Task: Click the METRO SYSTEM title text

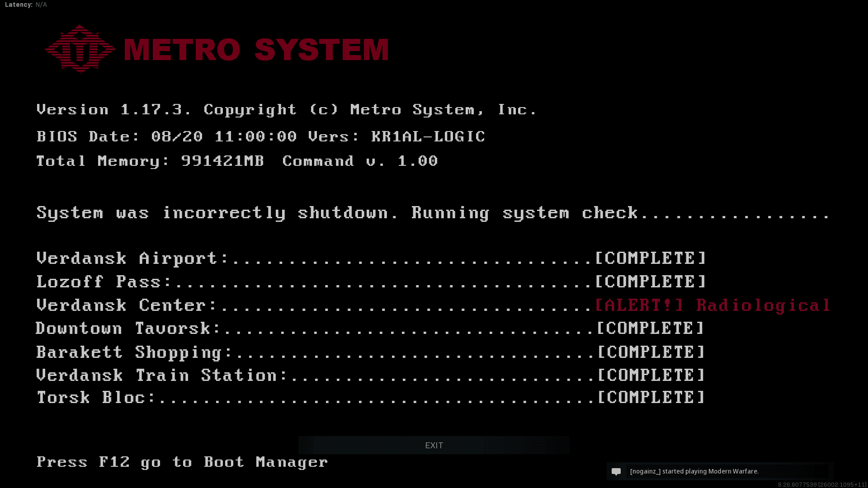Action: (256, 49)
